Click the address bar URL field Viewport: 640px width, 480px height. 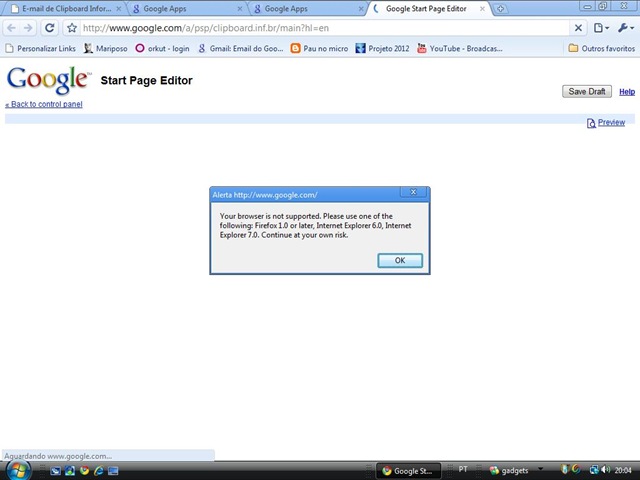[324, 28]
